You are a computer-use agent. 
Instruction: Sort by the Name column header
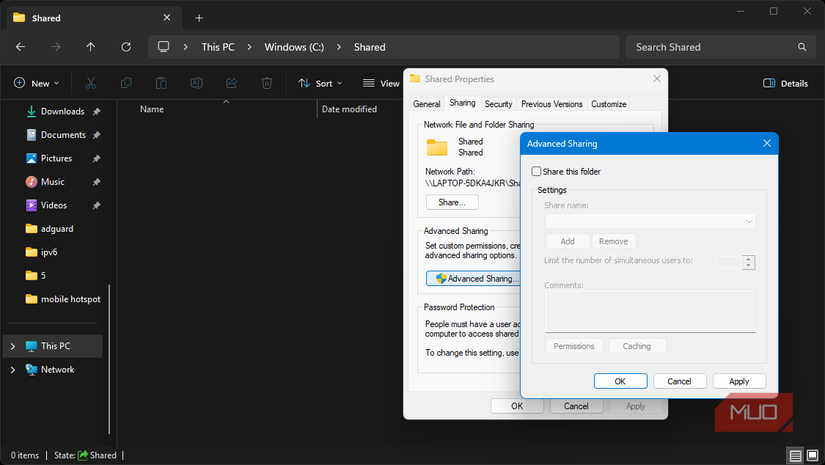click(152, 109)
